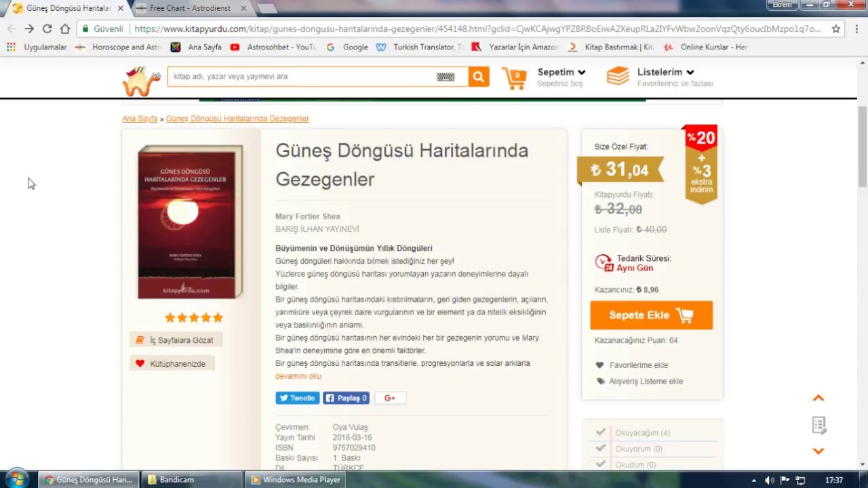This screenshot has height=488, width=868.
Task: Switch to the Free Chart - Astrodienst tab
Action: (190, 8)
